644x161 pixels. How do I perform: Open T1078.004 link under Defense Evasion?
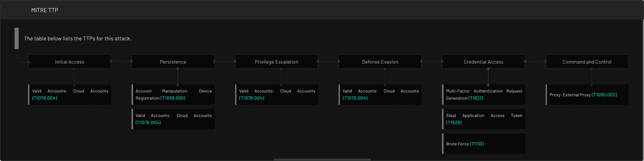pyautogui.click(x=355, y=98)
